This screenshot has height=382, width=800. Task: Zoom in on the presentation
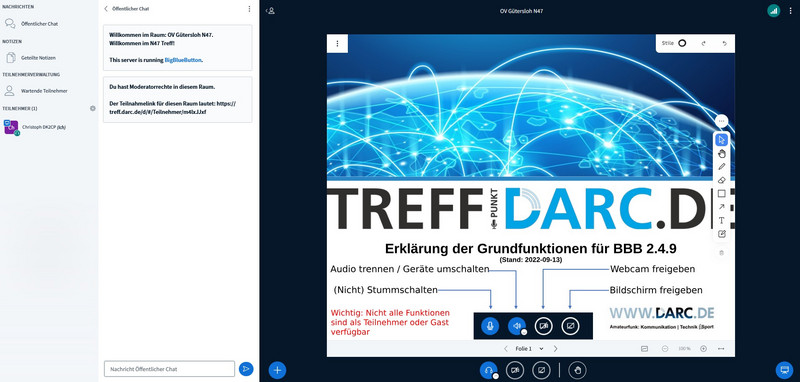point(703,349)
